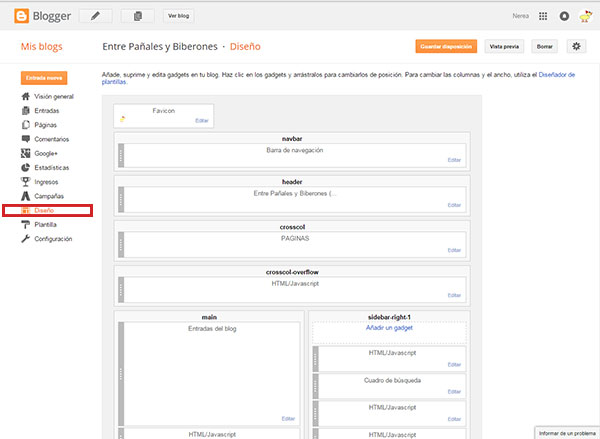Click the Google+ sidebar icon
Screen dimensions: 600x439
[26, 153]
